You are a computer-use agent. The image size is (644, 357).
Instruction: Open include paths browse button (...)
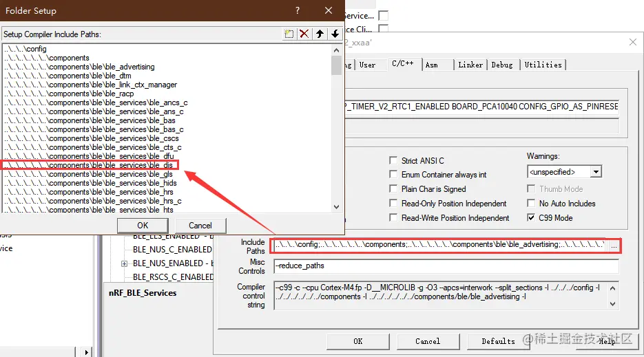click(614, 246)
